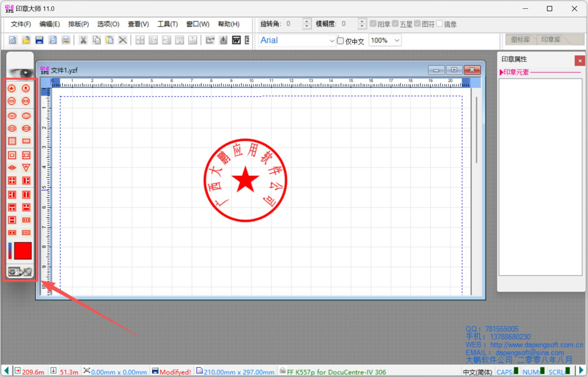Screen dimensions: 588x377
Task: Open the 工具(T) menu
Action: click(x=167, y=24)
